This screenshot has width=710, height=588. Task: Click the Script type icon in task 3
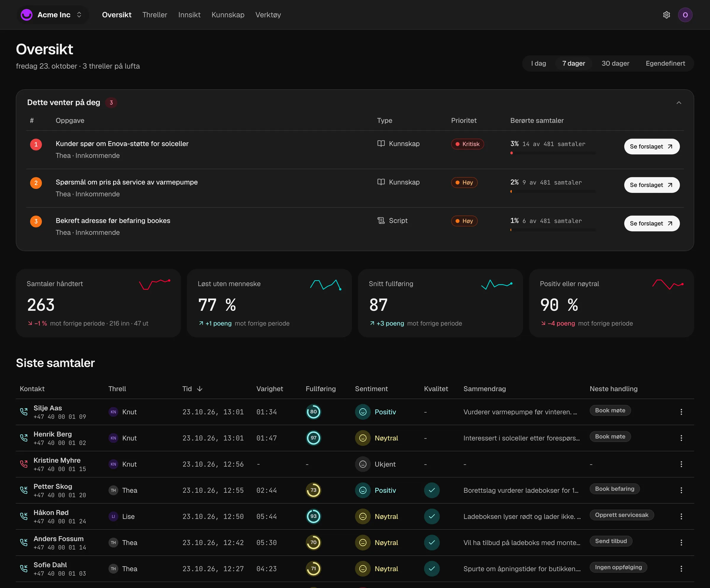pos(381,220)
